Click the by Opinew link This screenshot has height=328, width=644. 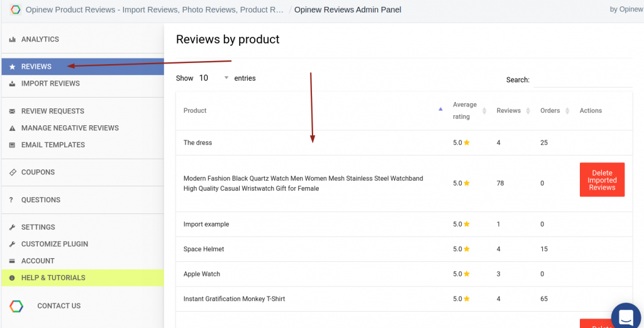(x=626, y=9)
